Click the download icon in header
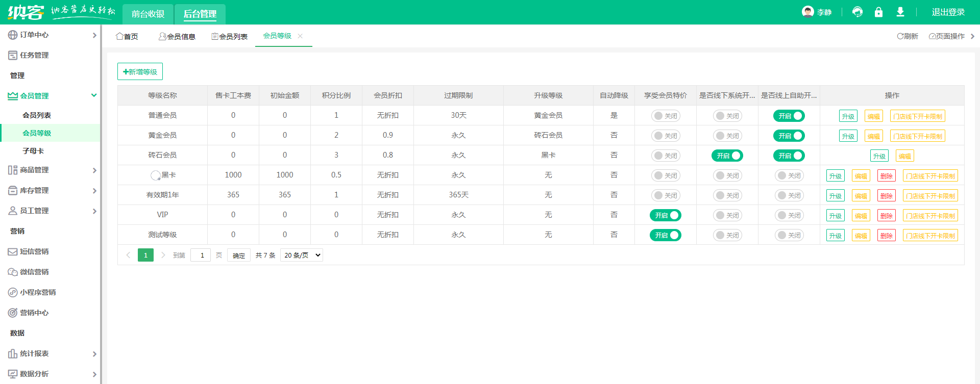The height and width of the screenshot is (384, 980). click(900, 12)
